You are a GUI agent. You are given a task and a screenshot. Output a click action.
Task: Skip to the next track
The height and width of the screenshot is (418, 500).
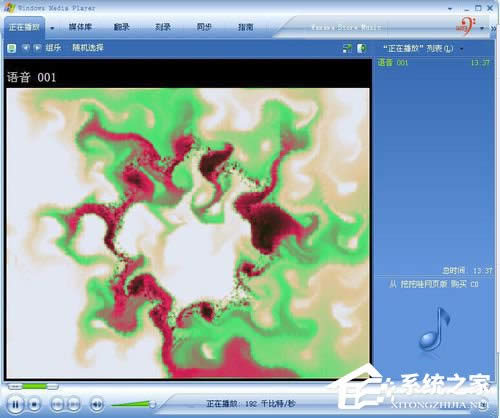tap(74, 404)
